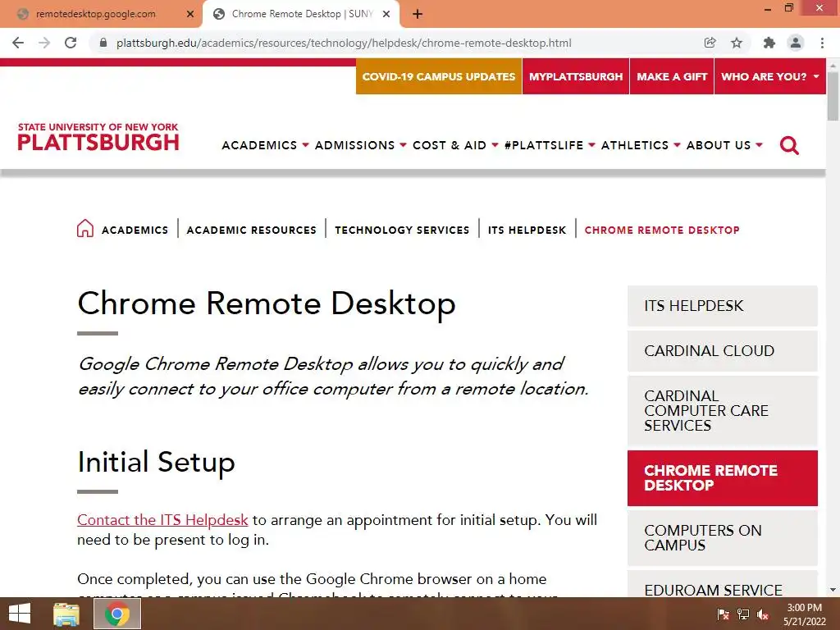Select ITS Helpdesk in the sidebar menu
The height and width of the screenshot is (630, 840).
[x=722, y=306]
